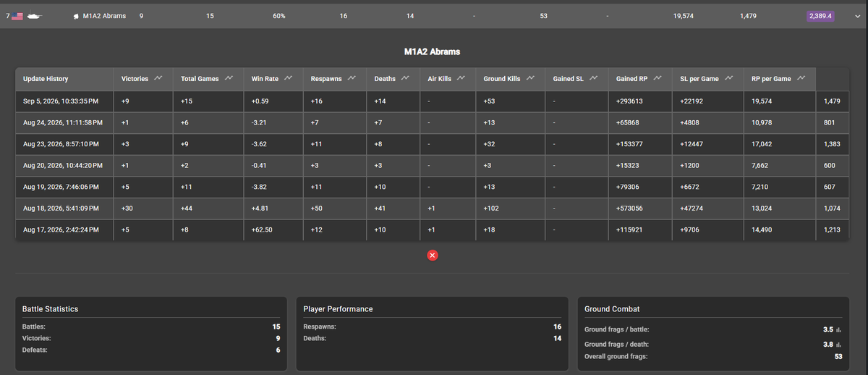
Task: Click the M1A2 Abrams table title
Action: (x=432, y=52)
